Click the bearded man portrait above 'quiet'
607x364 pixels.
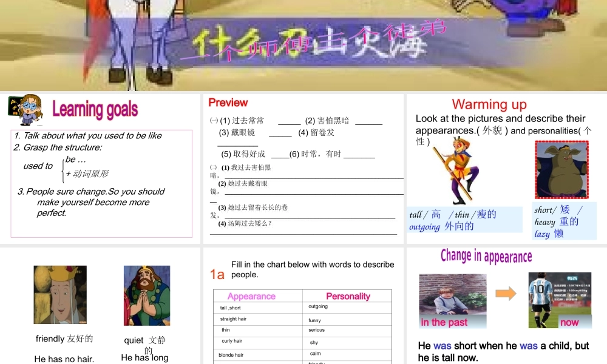pos(147,295)
